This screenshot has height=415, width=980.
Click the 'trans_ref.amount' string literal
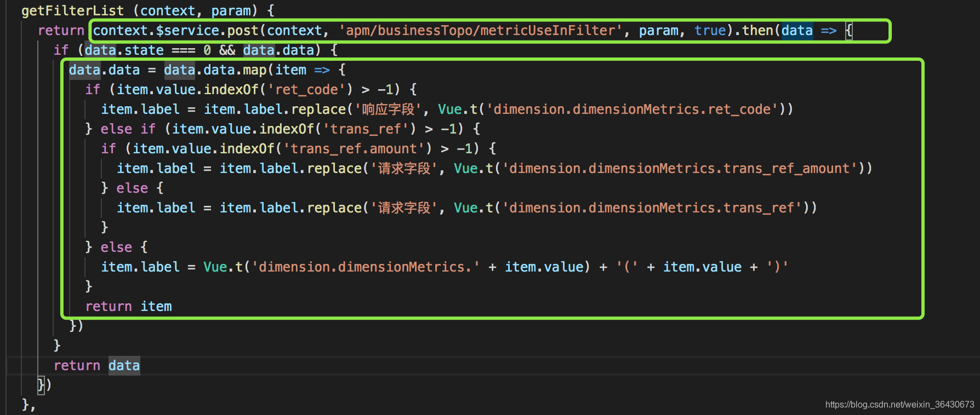pos(354,149)
